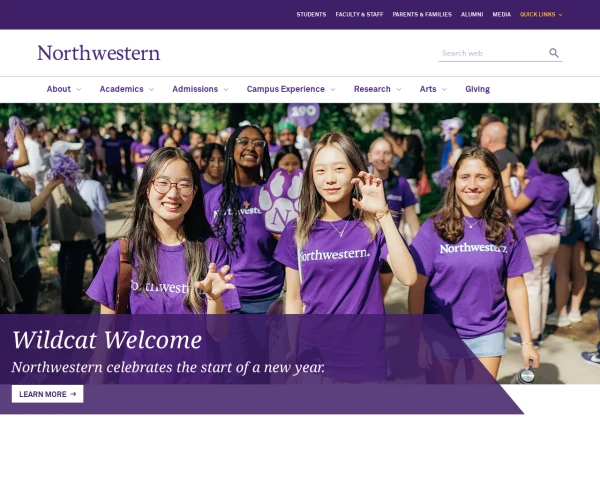The width and height of the screenshot is (600, 480).
Task: Open Campus Experience dropdown chevron
Action: pyautogui.click(x=333, y=90)
